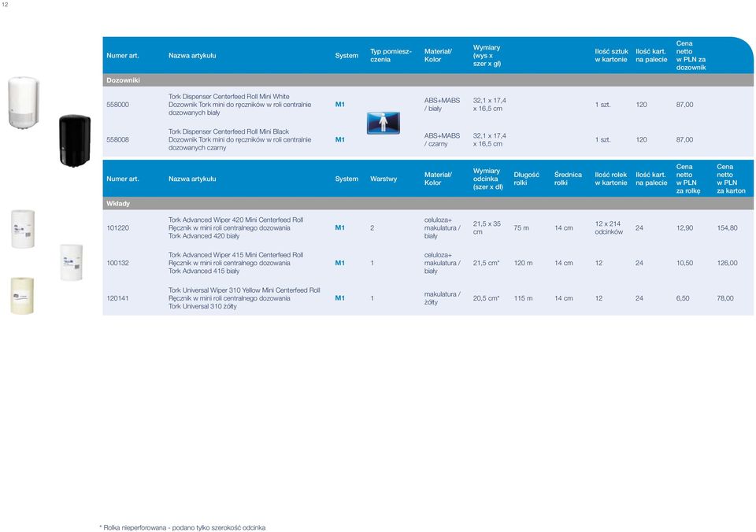Click Długość rolki column header

pos(527,179)
